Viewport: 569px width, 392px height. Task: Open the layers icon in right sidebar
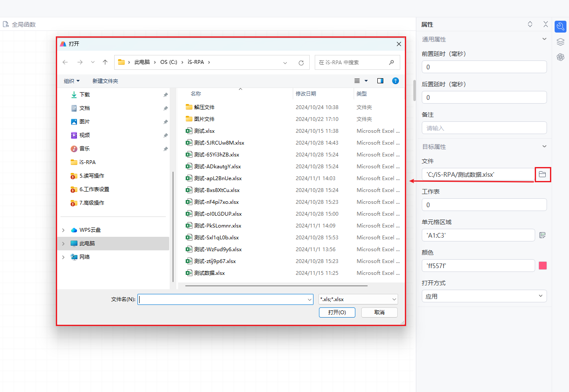(561, 42)
